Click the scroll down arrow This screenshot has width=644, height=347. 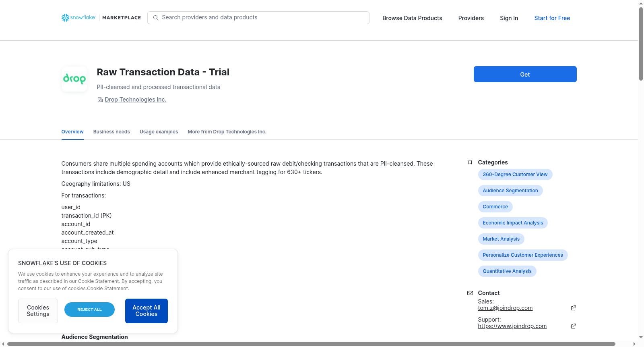tap(641, 337)
